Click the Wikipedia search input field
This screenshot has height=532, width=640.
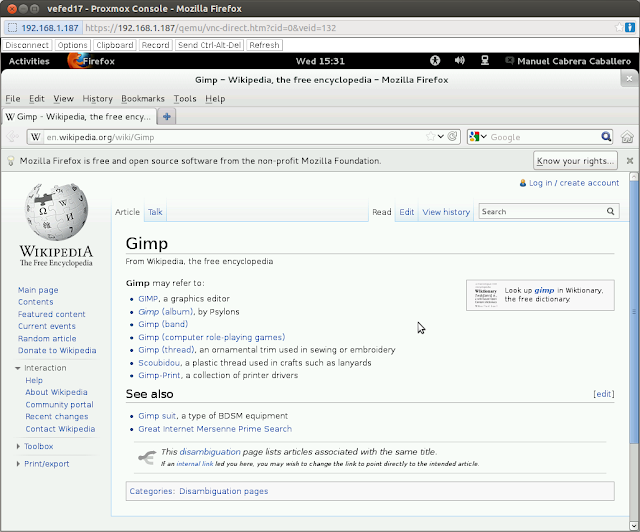pos(542,211)
